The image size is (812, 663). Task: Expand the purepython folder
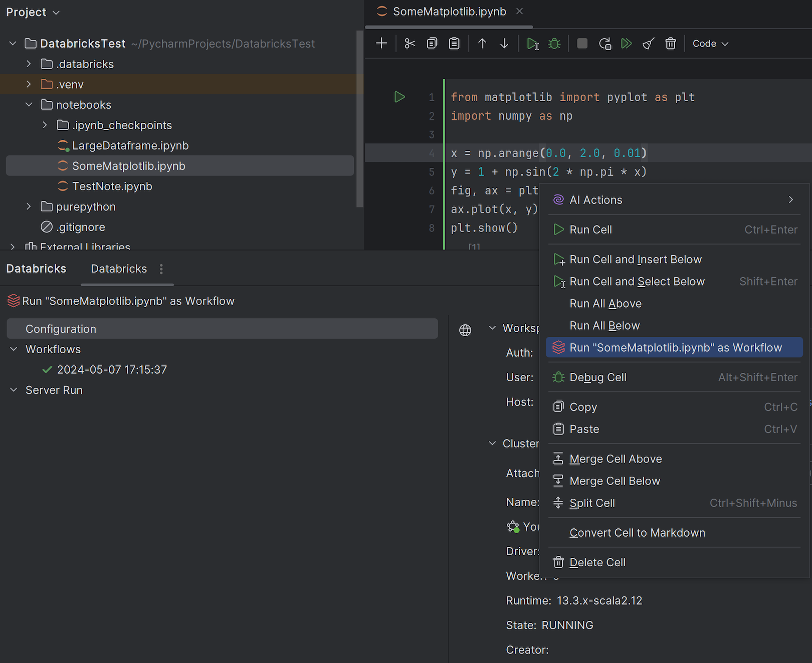pyautogui.click(x=29, y=206)
